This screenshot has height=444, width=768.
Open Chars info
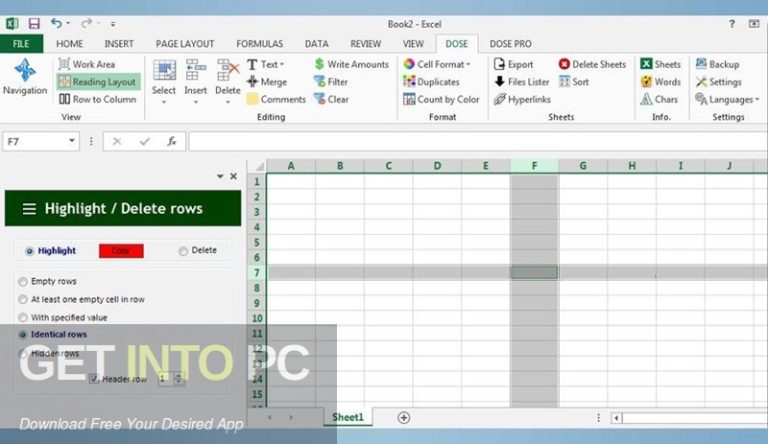pyautogui.click(x=659, y=99)
